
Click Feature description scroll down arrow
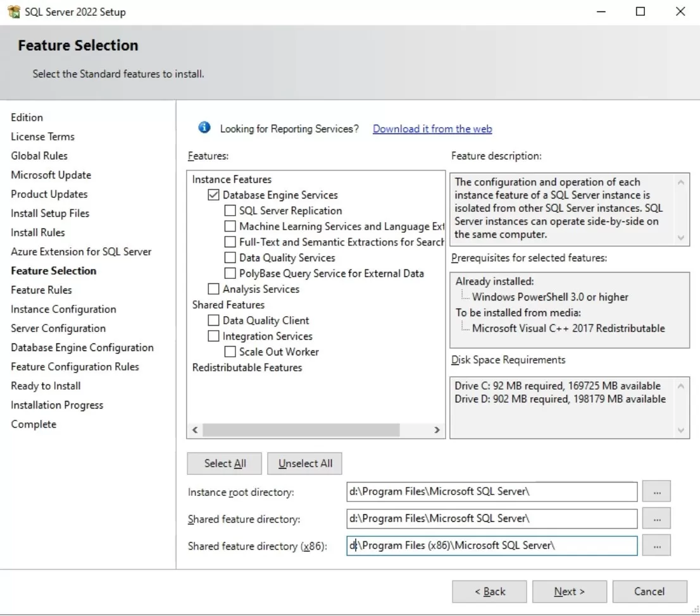pyautogui.click(x=681, y=238)
